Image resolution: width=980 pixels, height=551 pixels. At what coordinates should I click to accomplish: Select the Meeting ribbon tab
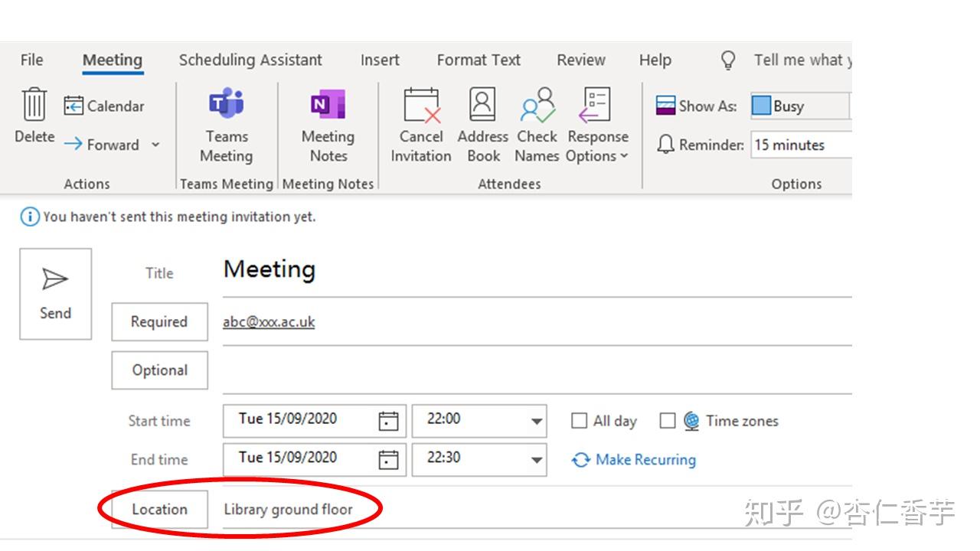click(113, 60)
